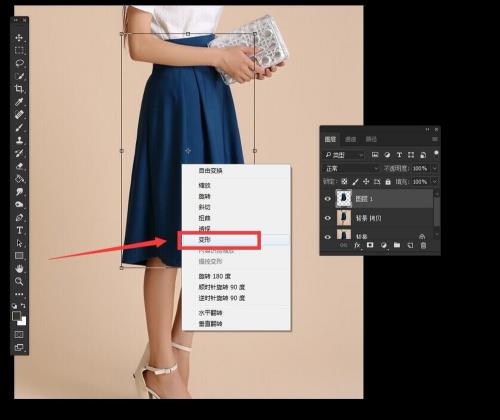Select the Quick Selection tool
Screen dimensions: 500x420
tap(19, 76)
